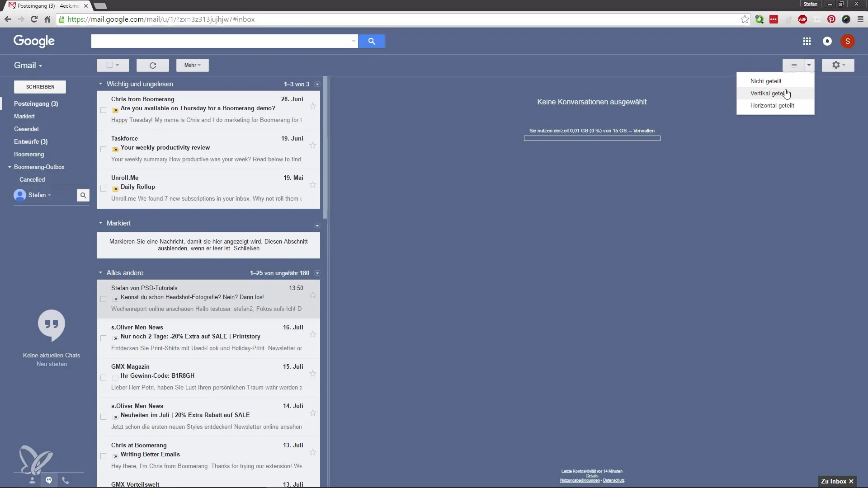This screenshot has width=868, height=488.
Task: Star the Stefan von PSD-Tutorials email
Action: [x=313, y=295]
